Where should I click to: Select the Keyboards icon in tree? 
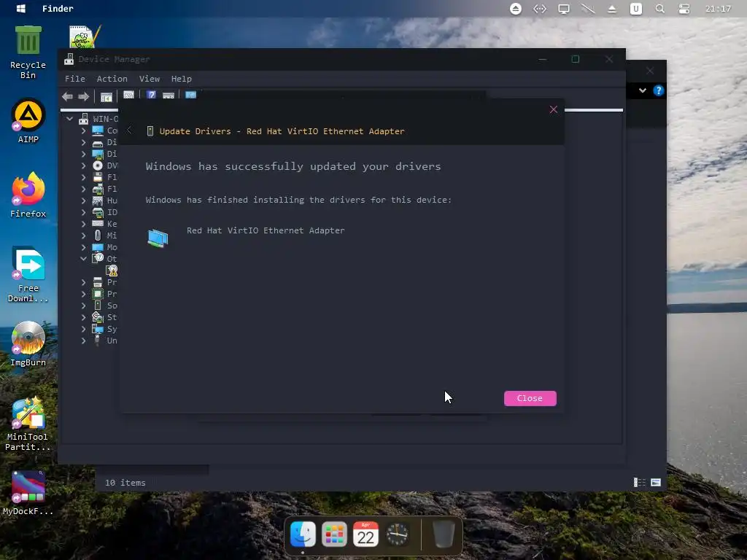tap(98, 223)
